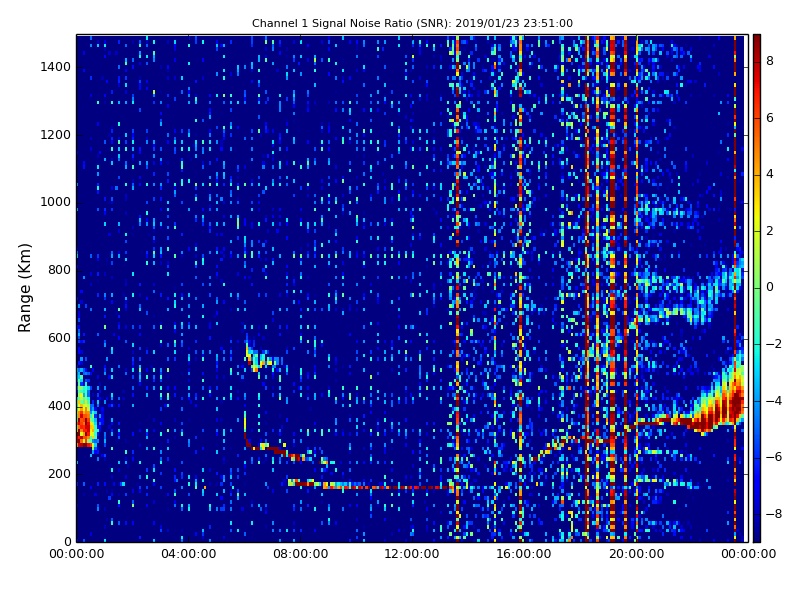Click the colorbar label −4
The height and width of the screenshot is (600, 800).
click(x=773, y=401)
